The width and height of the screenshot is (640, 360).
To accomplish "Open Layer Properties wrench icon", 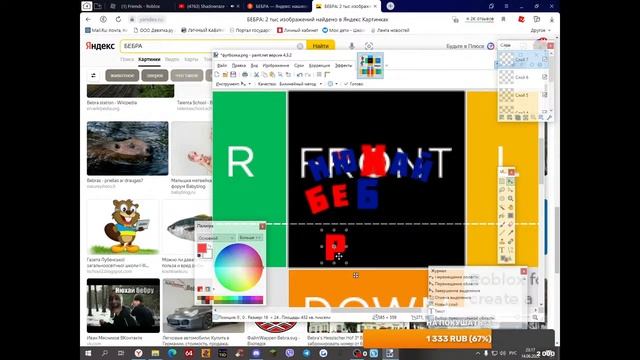I will point(549,118).
